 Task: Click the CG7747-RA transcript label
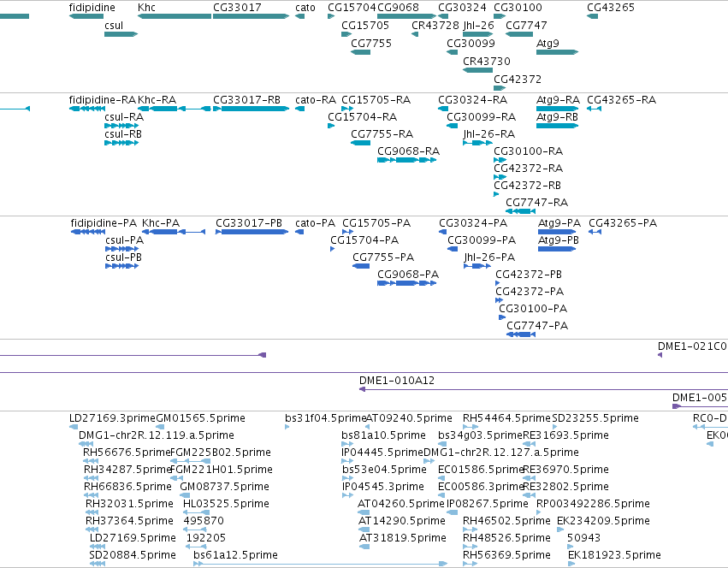pyautogui.click(x=536, y=203)
